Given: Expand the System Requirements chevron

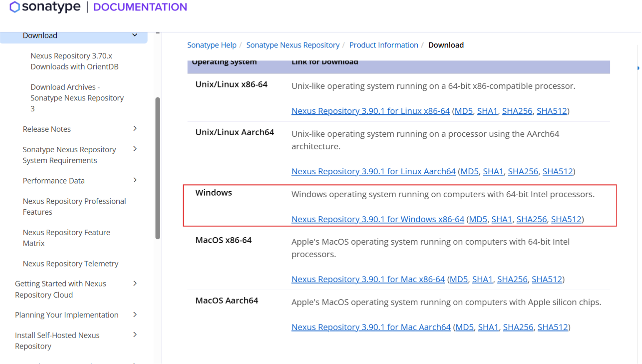Looking at the screenshot, I should coord(135,149).
